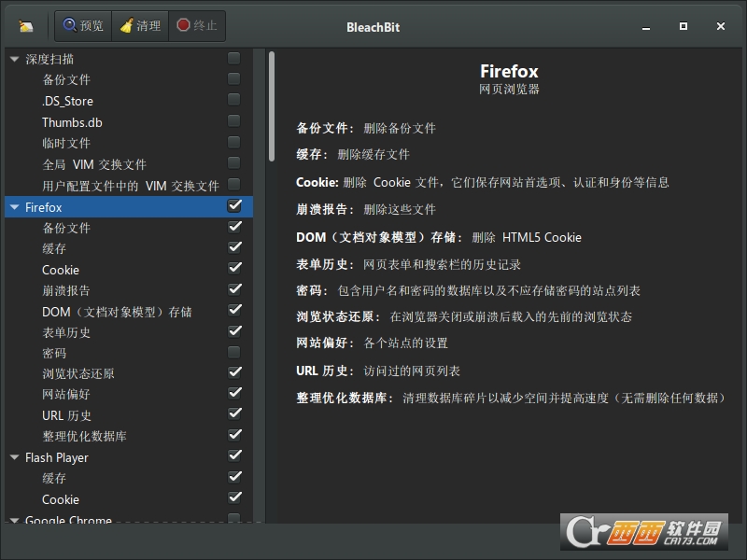Select the 备份文件 item under 深度扫描
The height and width of the screenshot is (560, 747).
[x=66, y=79]
